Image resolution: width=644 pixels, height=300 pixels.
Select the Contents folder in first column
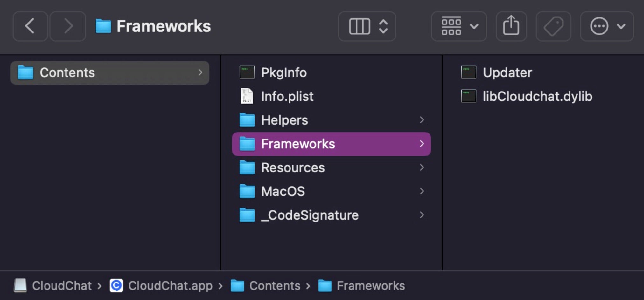point(67,73)
